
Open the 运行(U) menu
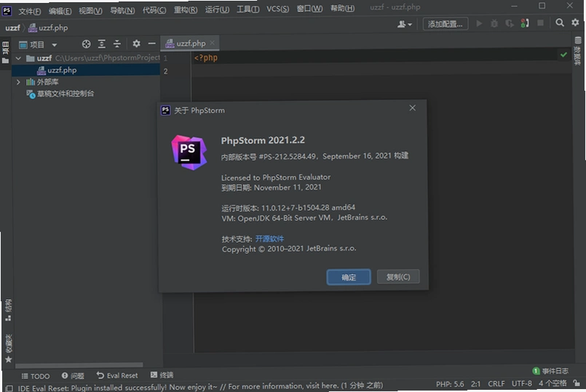(x=217, y=9)
